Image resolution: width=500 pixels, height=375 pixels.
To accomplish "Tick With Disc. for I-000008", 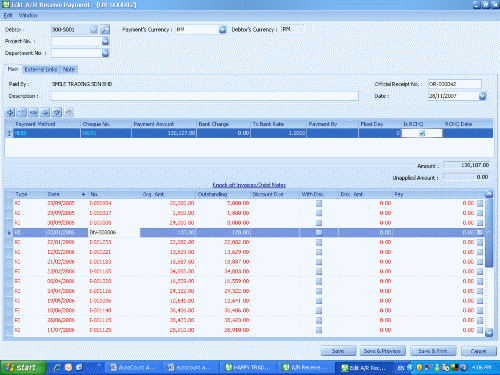I will click(319, 223).
